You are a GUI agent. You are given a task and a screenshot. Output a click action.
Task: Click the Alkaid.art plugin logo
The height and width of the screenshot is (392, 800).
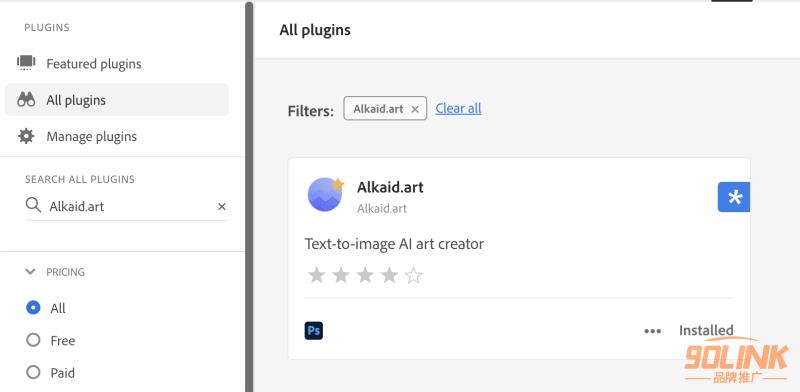pyautogui.click(x=326, y=194)
